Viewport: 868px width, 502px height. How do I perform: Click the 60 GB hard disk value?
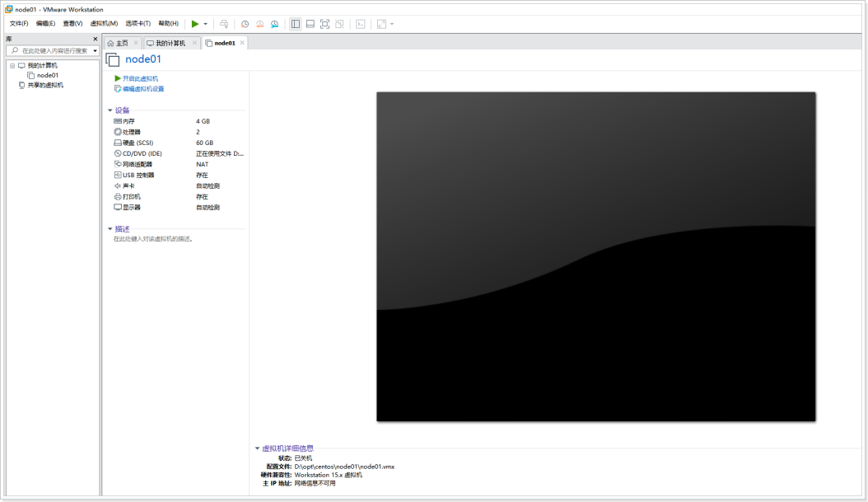pos(204,143)
